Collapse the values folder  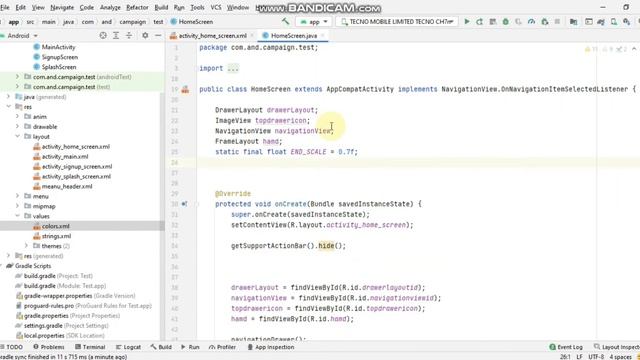[17, 216]
